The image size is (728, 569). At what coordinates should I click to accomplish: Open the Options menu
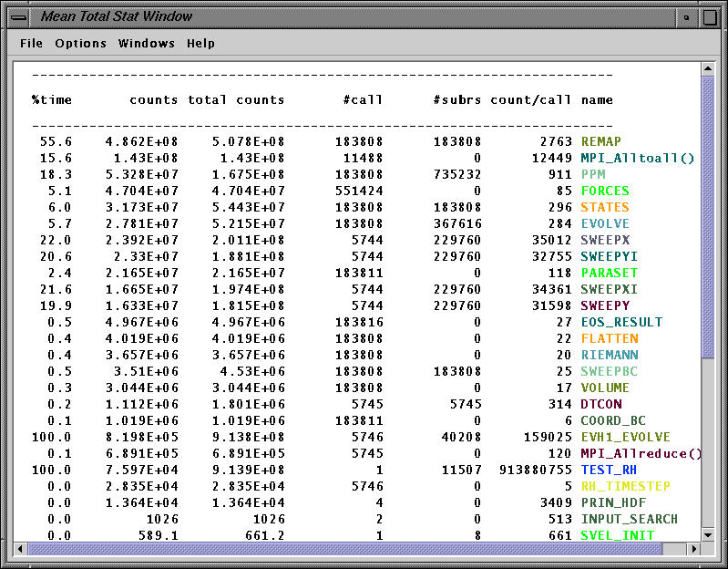[81, 44]
